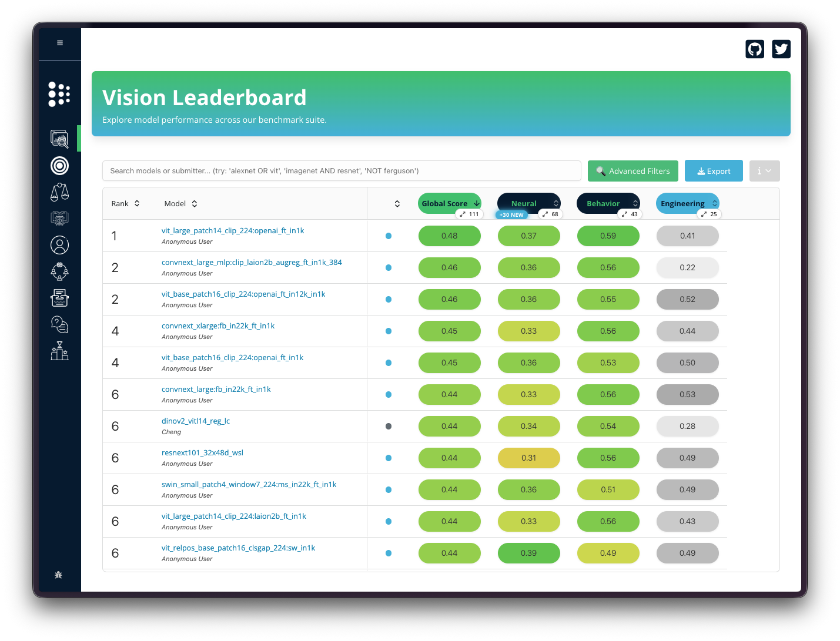Click the sort arrows on the status column

[397, 203]
